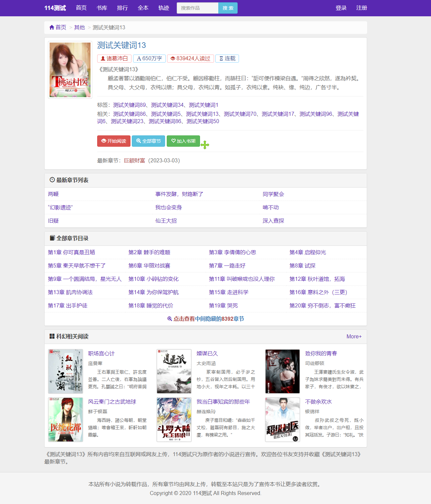This screenshot has width=431, height=504.
Task: Open related keyword 测试关键词50
Action: point(203,121)
